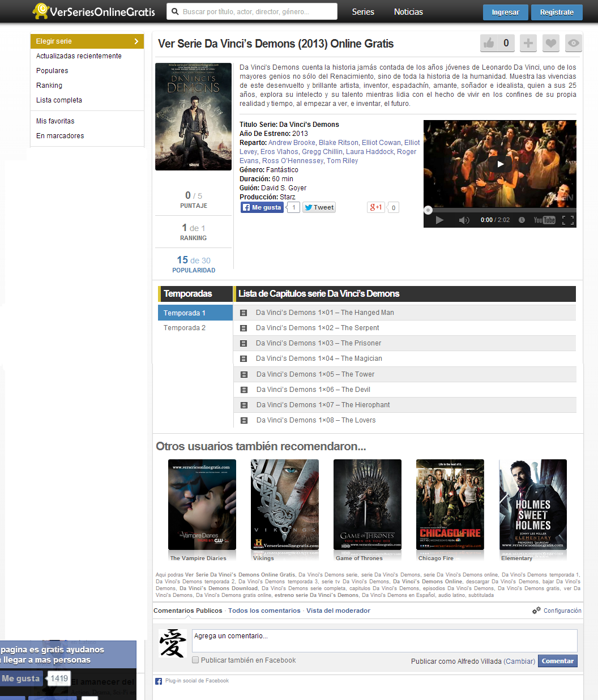The image size is (598, 700).
Task: Click film icon for 1×01 The Hanged Man
Action: pyautogui.click(x=244, y=313)
